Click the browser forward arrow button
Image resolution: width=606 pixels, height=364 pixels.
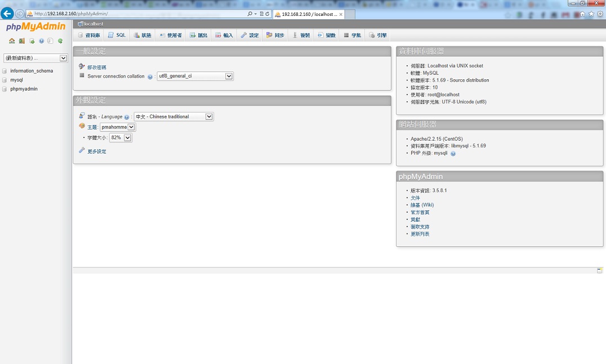click(20, 14)
